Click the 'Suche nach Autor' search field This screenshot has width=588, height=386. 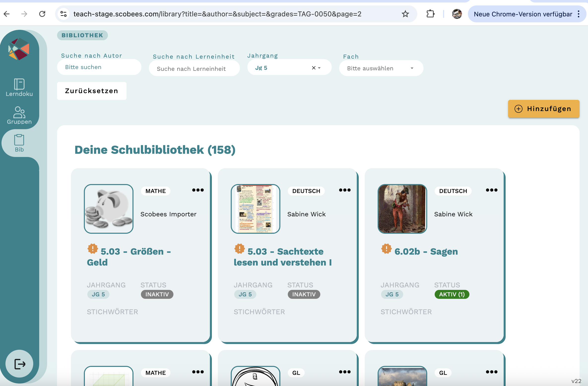click(99, 67)
